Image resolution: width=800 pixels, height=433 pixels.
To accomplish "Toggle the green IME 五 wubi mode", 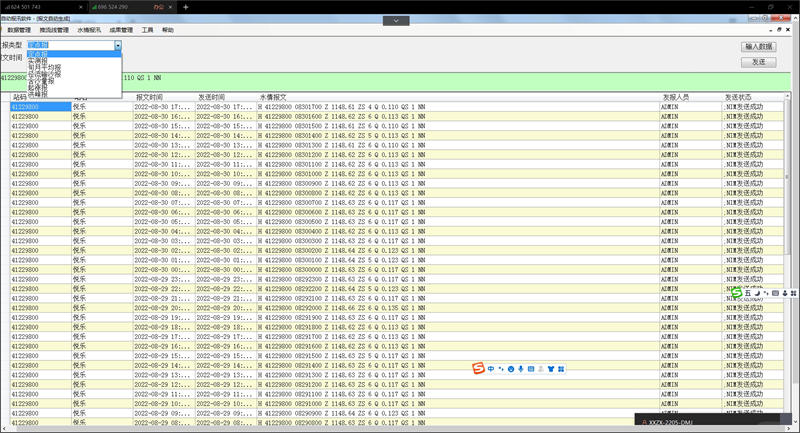I will point(748,293).
